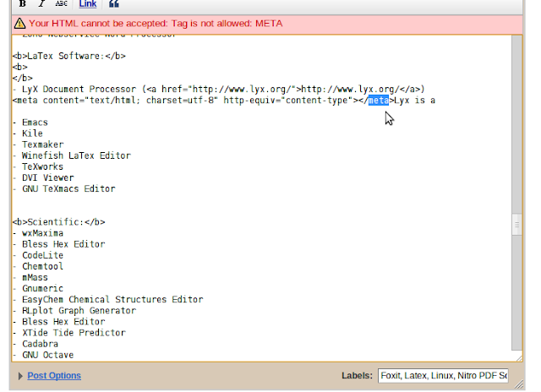Open the Post Options link

(x=54, y=375)
